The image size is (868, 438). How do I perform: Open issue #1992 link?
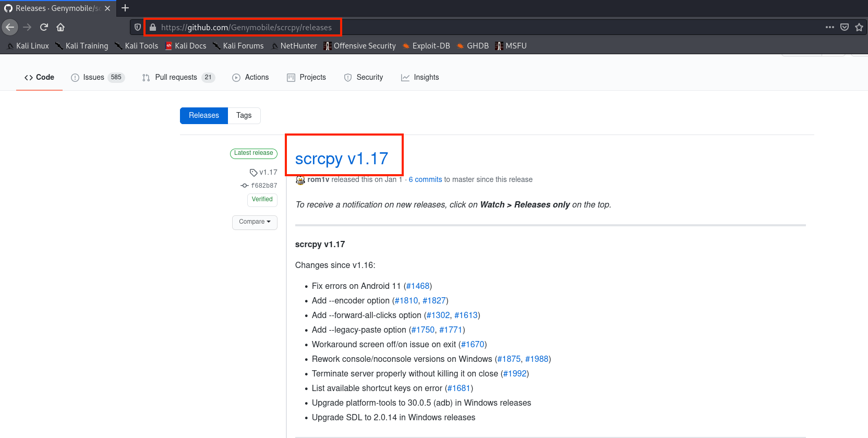point(515,373)
